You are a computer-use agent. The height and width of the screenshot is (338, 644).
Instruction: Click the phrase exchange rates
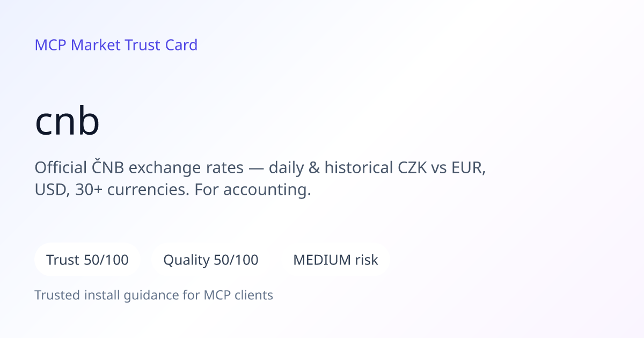coord(186,168)
